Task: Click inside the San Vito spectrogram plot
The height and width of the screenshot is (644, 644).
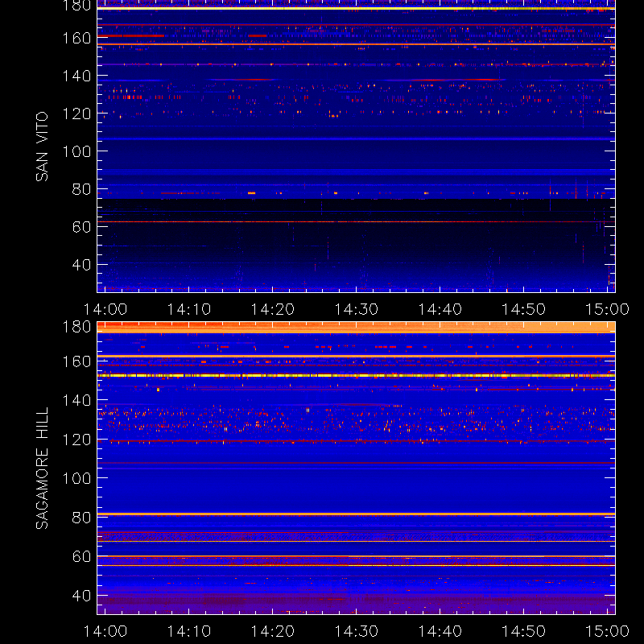Action: (x=356, y=147)
